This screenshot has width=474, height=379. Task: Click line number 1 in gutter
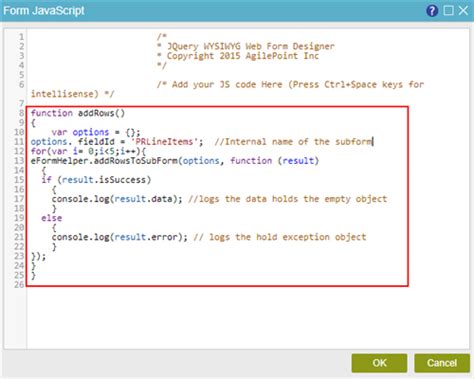pyautogui.click(x=21, y=37)
